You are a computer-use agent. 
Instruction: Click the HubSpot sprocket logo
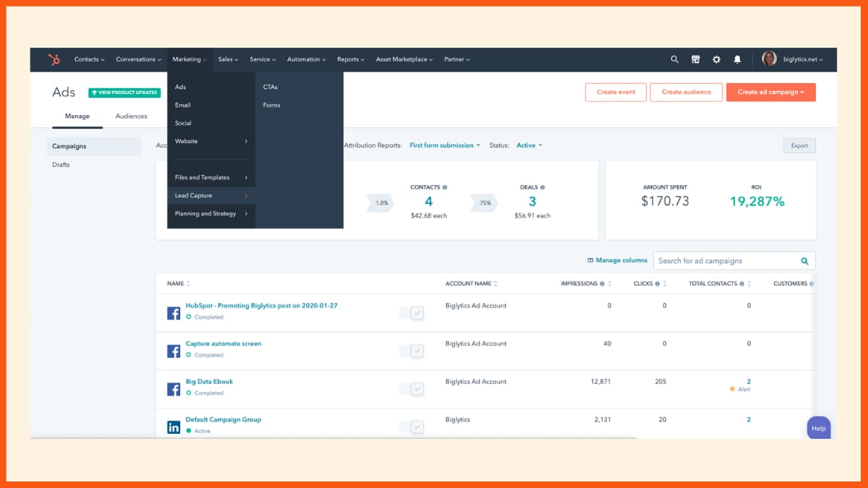(x=54, y=59)
